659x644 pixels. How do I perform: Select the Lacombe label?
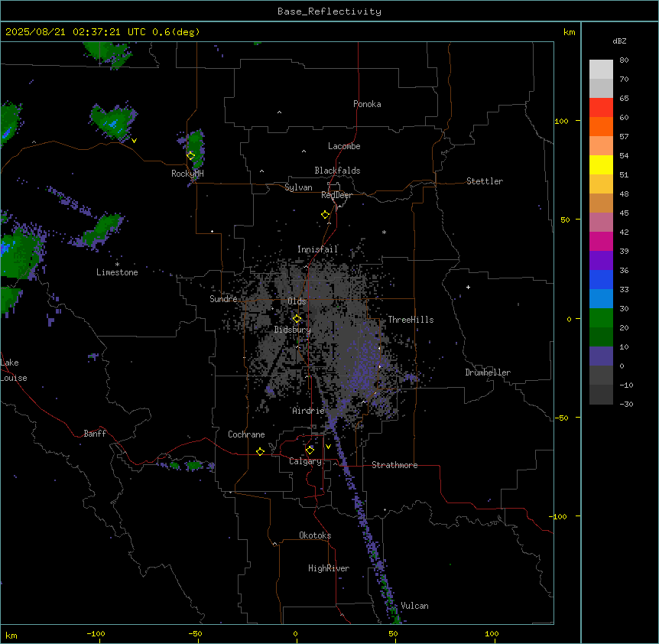point(344,146)
